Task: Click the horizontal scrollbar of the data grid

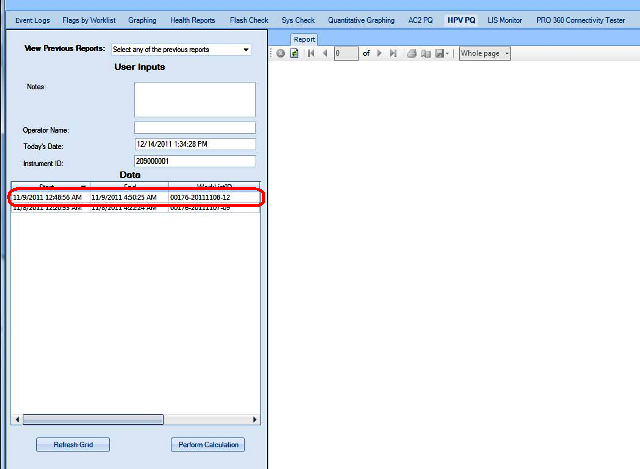Action: coord(95,420)
